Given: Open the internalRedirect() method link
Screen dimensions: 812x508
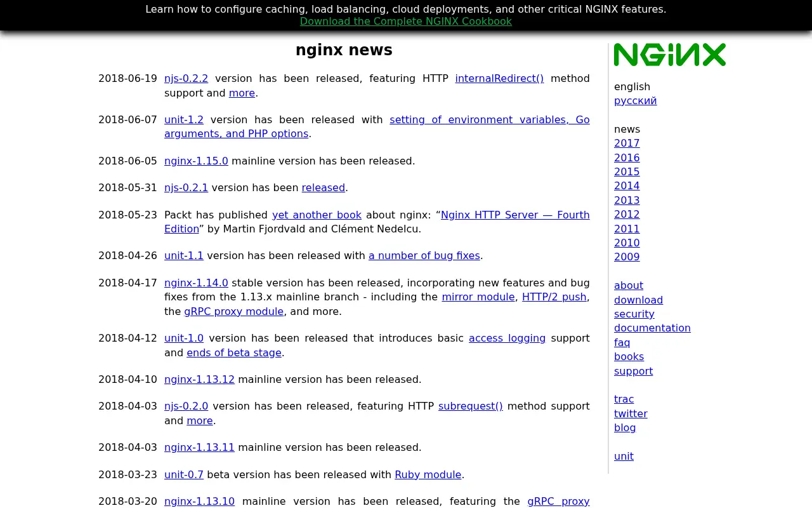Looking at the screenshot, I should [x=499, y=78].
